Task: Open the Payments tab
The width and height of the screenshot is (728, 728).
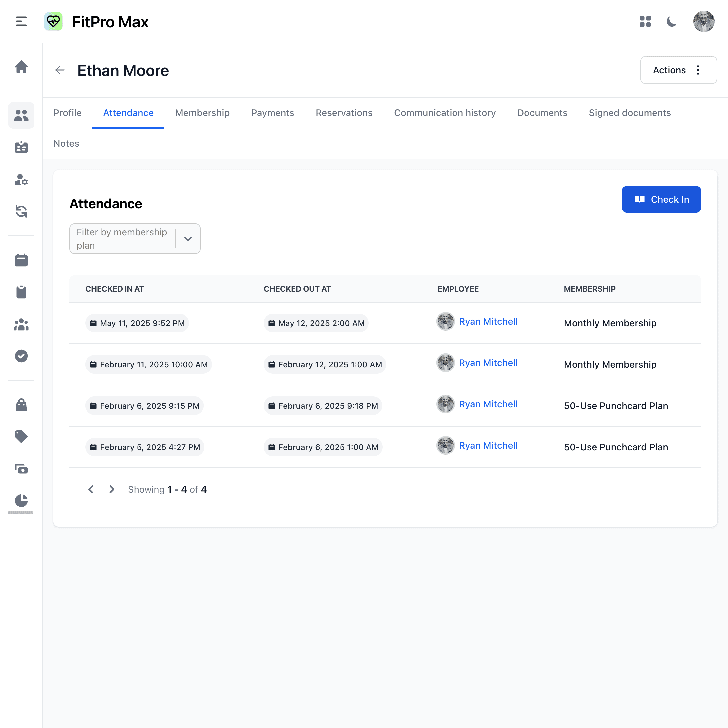Action: tap(272, 113)
